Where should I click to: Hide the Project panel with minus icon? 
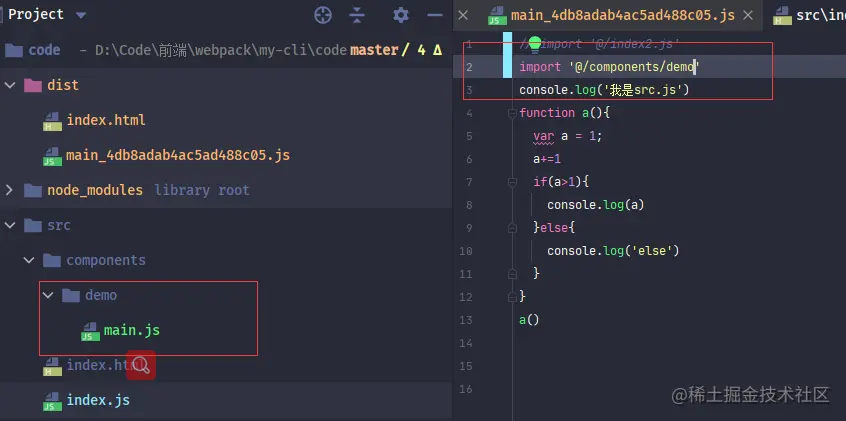click(435, 15)
